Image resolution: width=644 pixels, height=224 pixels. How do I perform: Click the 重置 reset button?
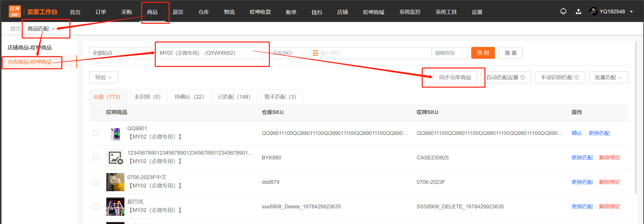point(511,53)
